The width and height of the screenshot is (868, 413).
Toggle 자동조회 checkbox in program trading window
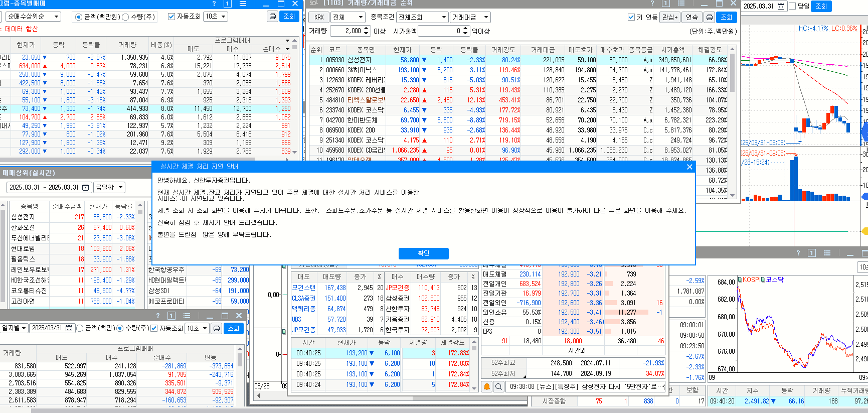[171, 17]
